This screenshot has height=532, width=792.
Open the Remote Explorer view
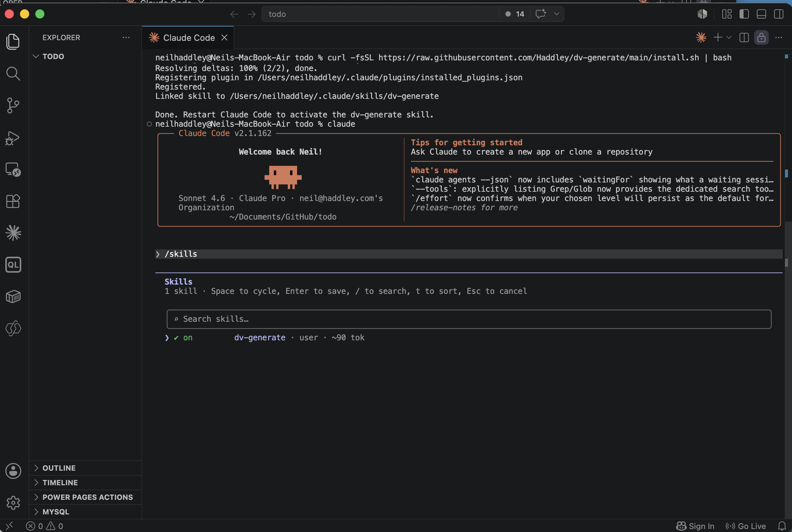tap(13, 169)
